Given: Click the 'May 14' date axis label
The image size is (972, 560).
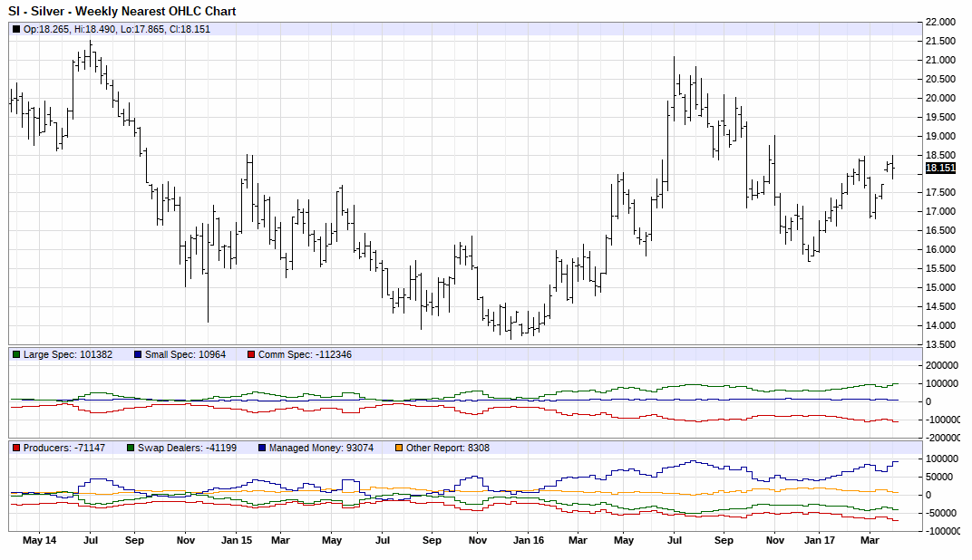Looking at the screenshot, I should coord(40,540).
